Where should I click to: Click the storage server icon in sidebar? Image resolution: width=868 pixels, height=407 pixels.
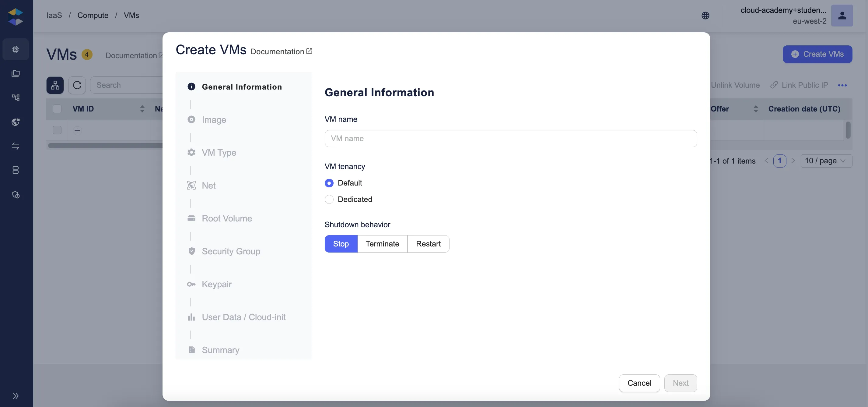click(16, 170)
